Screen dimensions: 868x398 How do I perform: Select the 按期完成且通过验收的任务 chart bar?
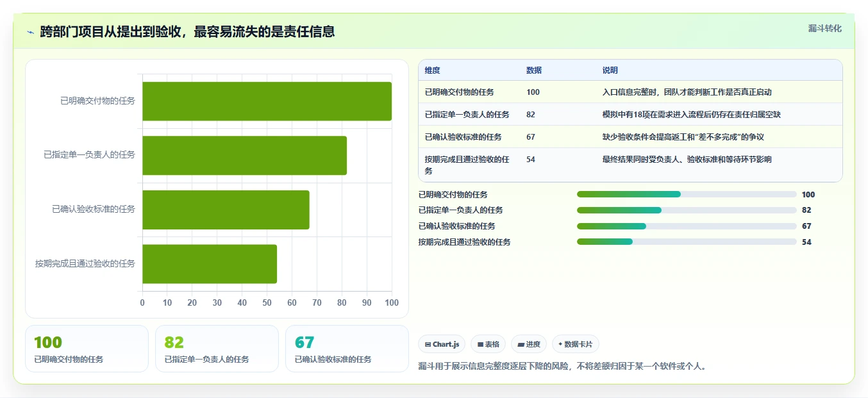210,264
